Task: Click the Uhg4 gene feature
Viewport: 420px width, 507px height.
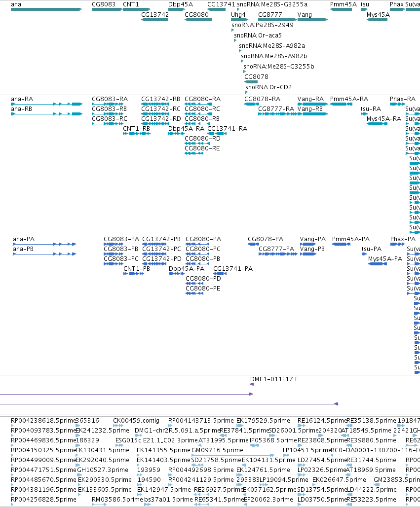Action: (x=239, y=20)
